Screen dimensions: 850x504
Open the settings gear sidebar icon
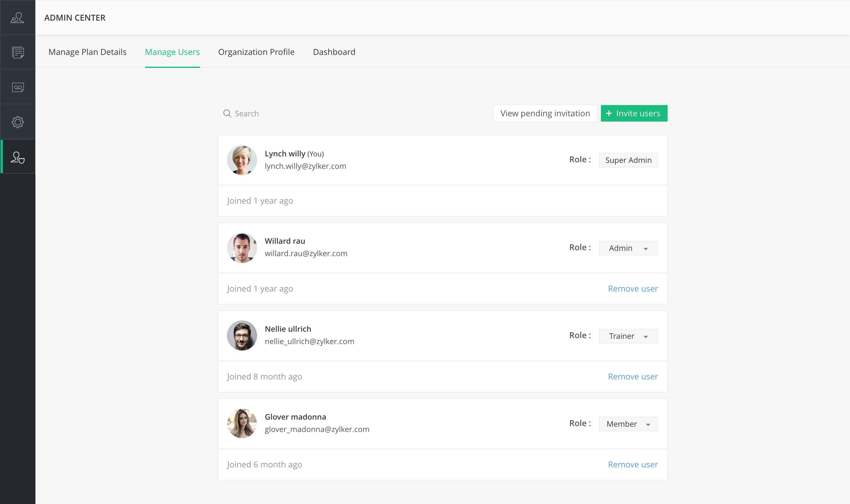[x=18, y=122]
